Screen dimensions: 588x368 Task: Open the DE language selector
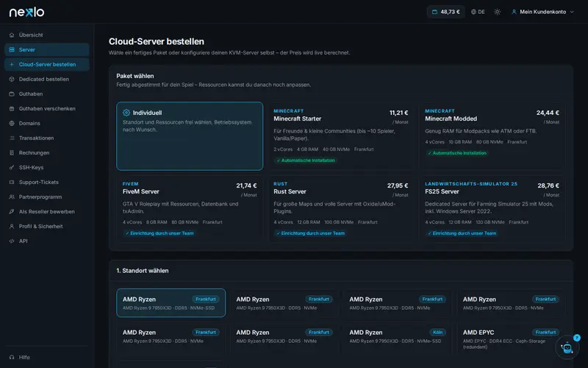pyautogui.click(x=478, y=12)
